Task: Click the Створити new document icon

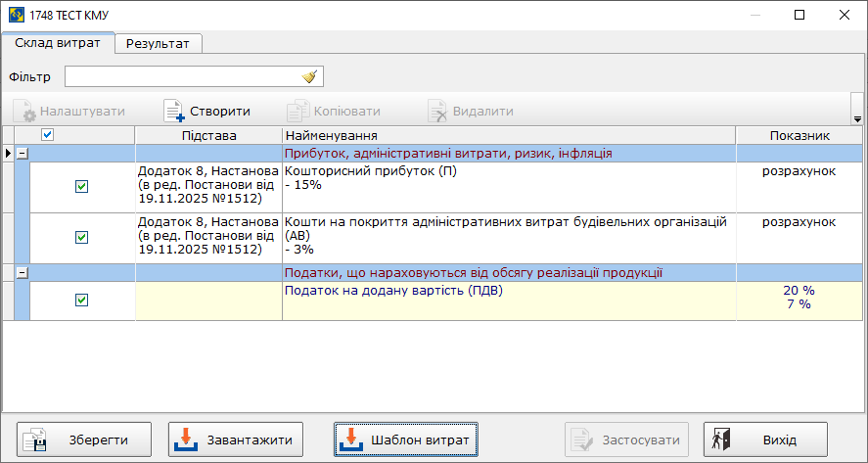Action: [173, 112]
